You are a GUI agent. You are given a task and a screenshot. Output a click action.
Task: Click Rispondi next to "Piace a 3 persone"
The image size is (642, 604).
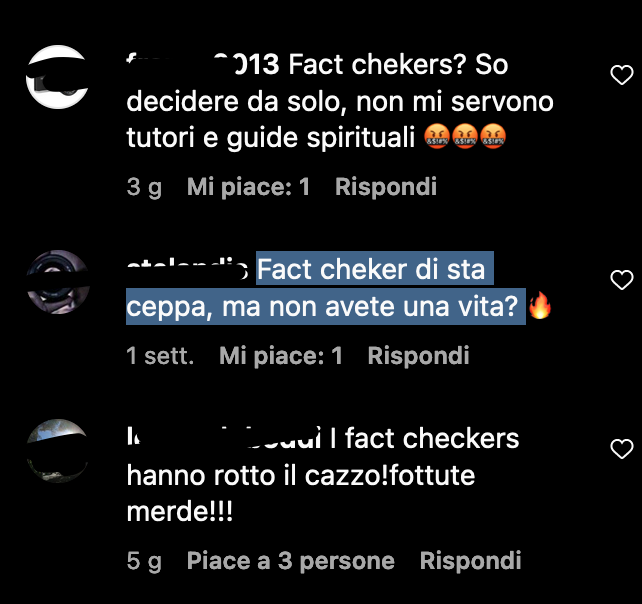(470, 560)
